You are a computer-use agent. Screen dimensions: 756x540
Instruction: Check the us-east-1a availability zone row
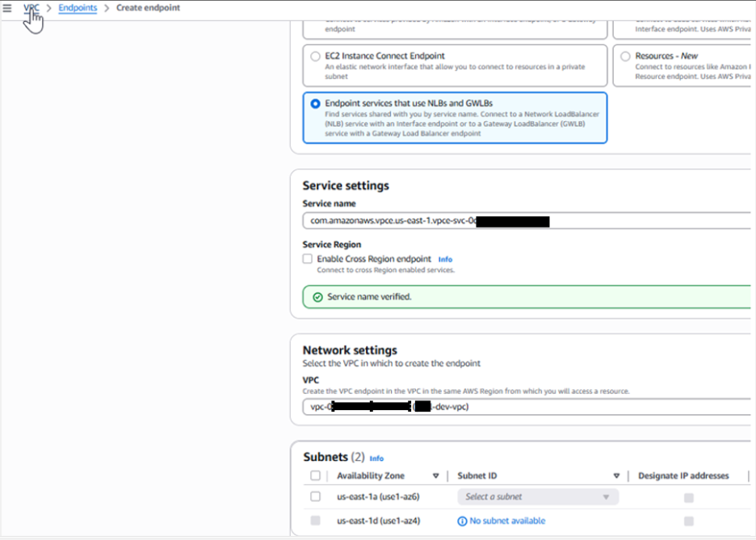point(315,497)
